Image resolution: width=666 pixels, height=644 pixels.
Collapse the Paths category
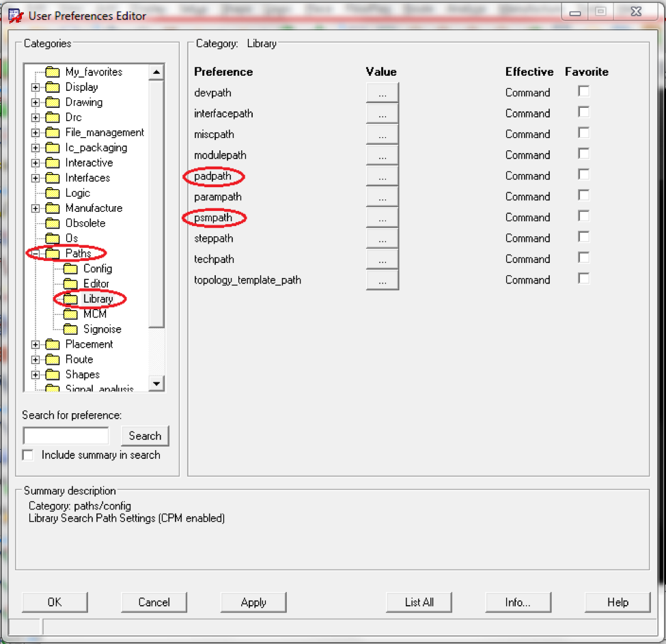pos(35,253)
